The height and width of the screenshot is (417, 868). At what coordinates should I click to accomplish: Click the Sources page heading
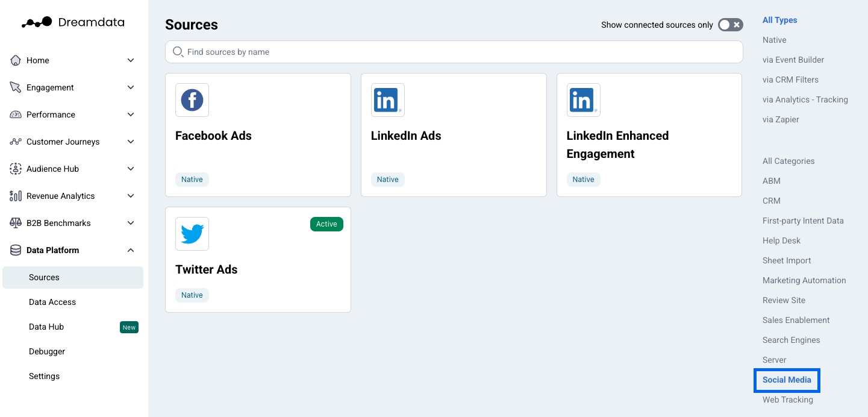192,25
